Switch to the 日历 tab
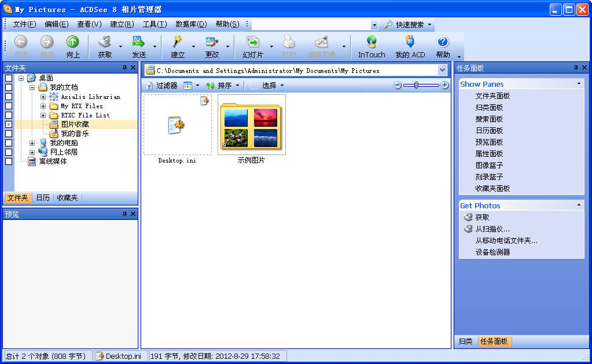Screen dimensions: 592x364 43,198
